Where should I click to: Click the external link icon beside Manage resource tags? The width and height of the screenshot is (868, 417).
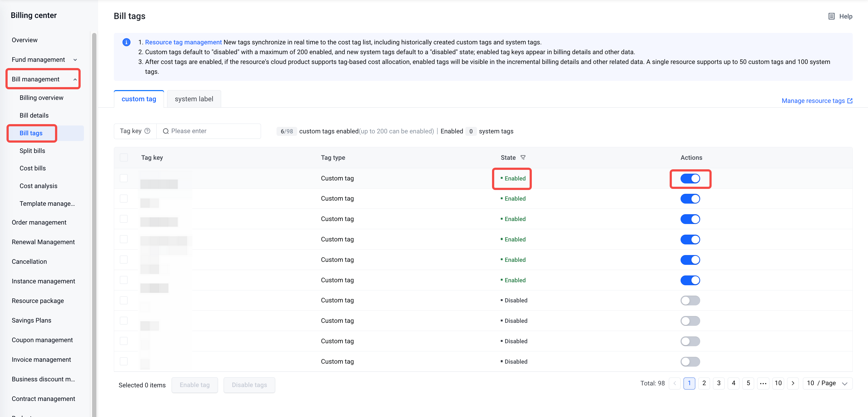click(x=850, y=101)
